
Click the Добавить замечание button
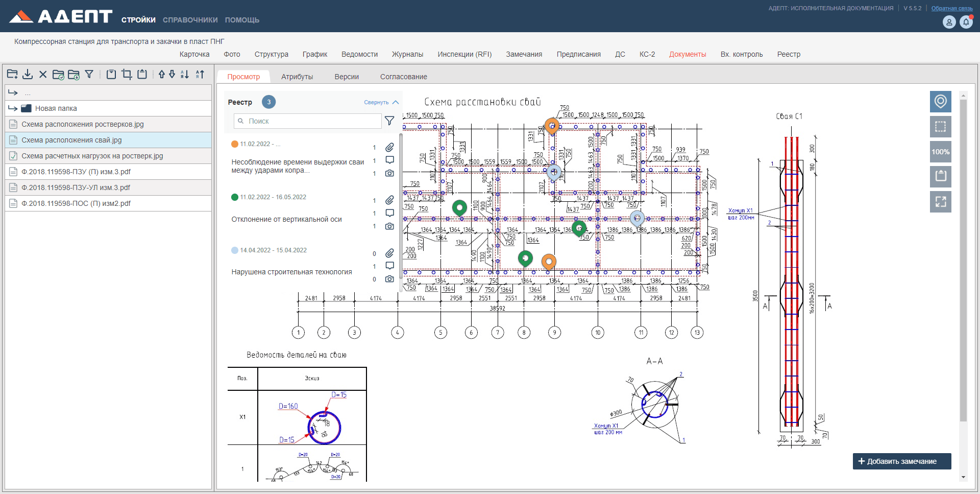(901, 461)
